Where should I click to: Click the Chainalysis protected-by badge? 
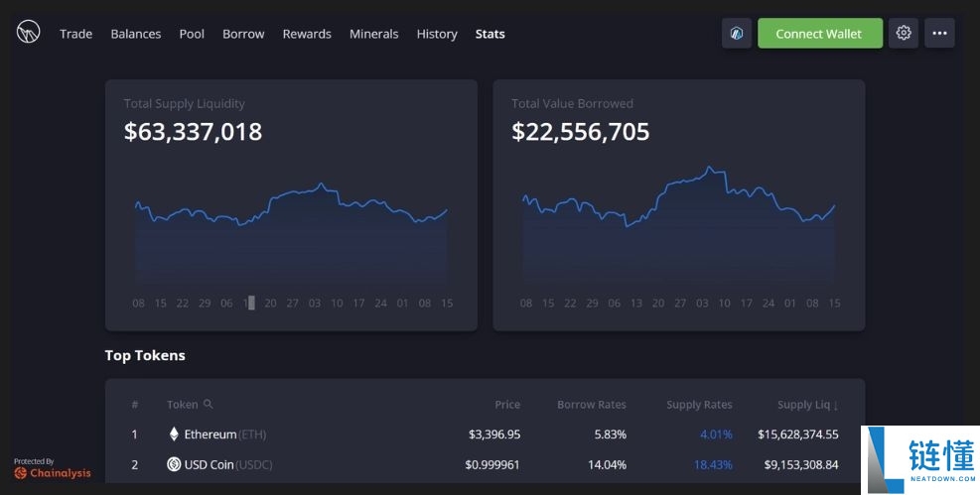pos(52,468)
